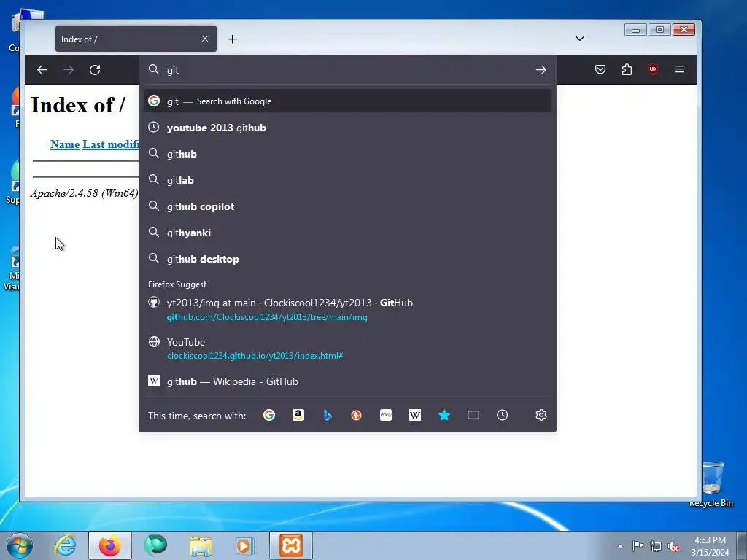Open the Windows Start menu
The height and width of the screenshot is (560, 747).
pos(20,545)
